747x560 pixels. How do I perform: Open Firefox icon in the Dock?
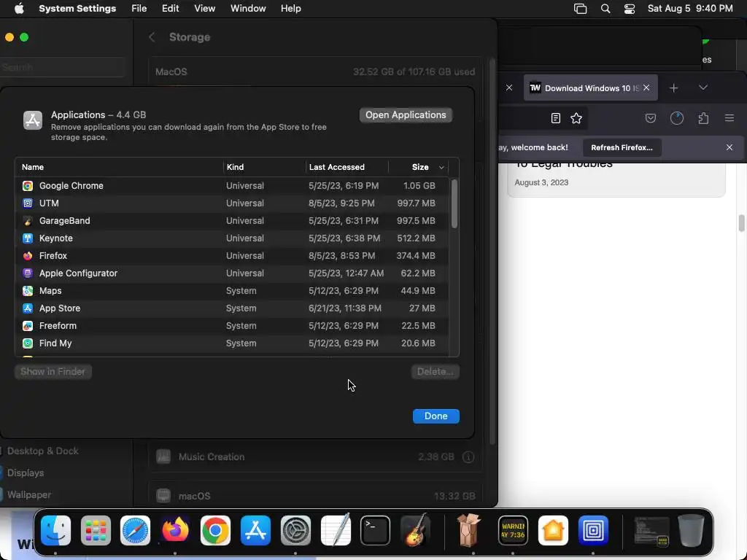point(175,530)
